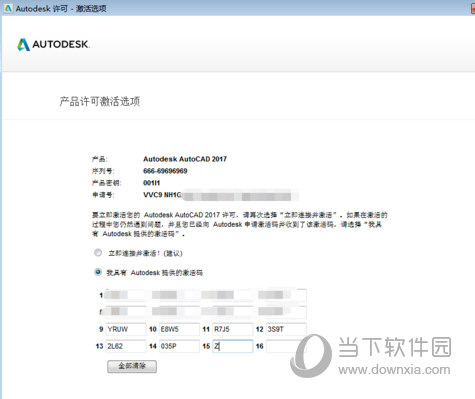Click the request code VVC9 NH1G
The width and height of the screenshot is (475, 399).
[x=162, y=195]
